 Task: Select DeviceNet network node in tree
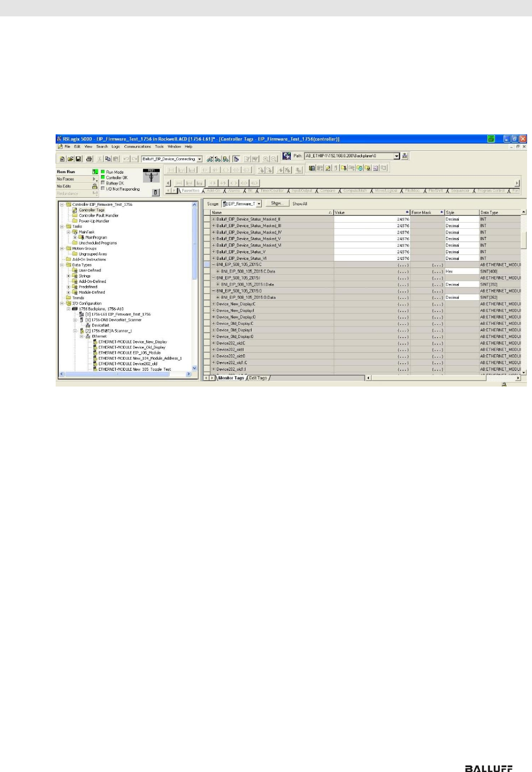100,325
